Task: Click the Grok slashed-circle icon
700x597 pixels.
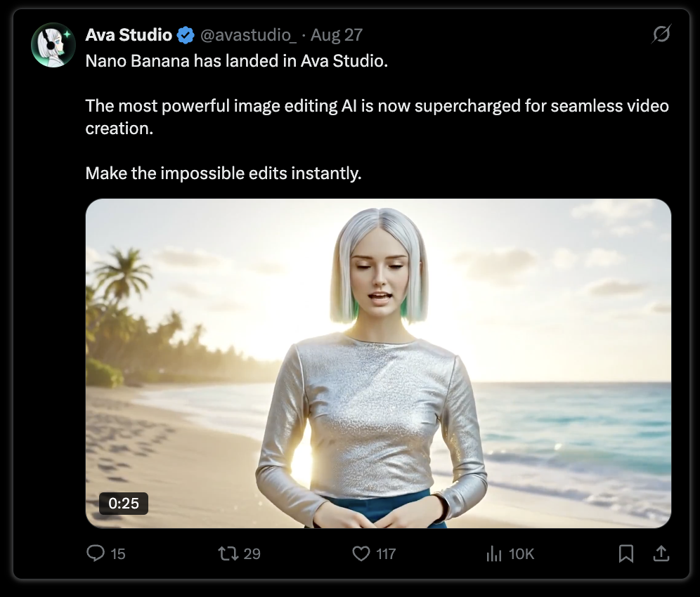Action: (x=661, y=34)
